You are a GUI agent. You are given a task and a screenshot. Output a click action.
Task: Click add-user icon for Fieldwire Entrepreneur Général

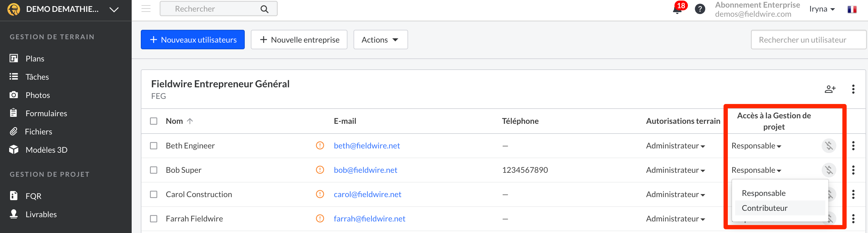(830, 89)
